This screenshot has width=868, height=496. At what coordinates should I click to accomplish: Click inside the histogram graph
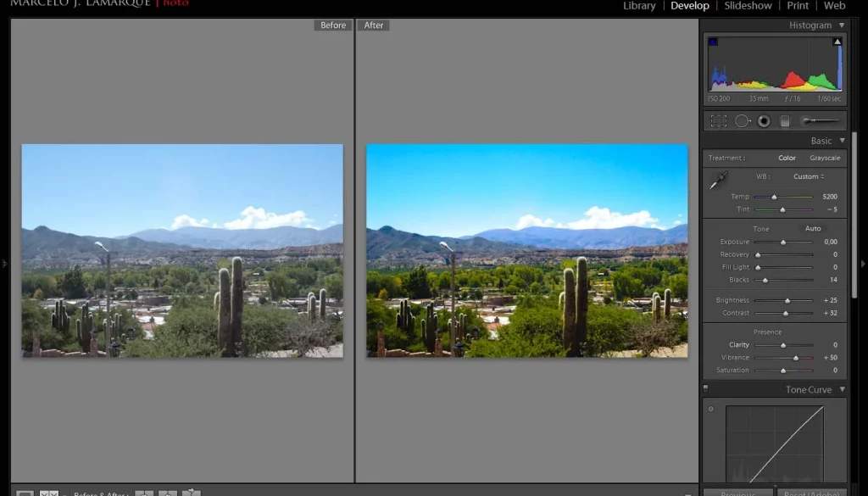click(775, 64)
